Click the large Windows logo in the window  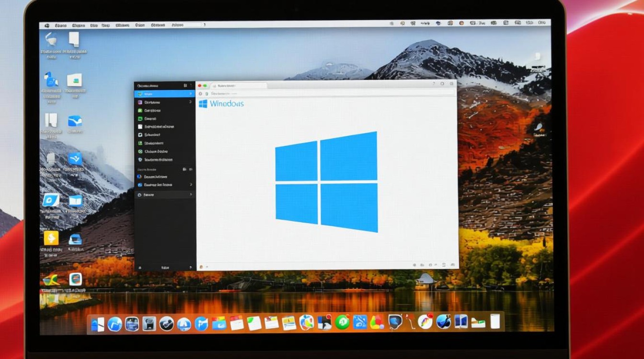(x=326, y=182)
